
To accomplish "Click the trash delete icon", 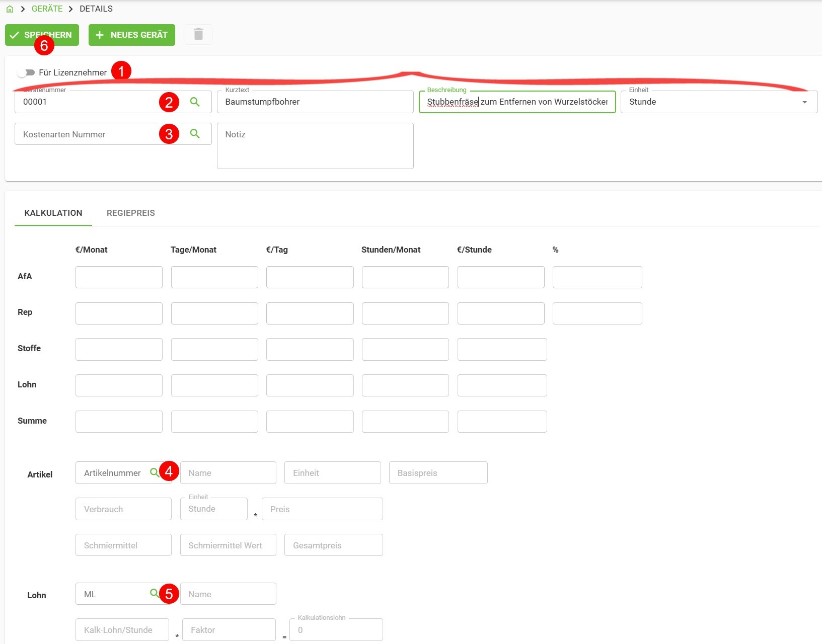I will 198,34.
